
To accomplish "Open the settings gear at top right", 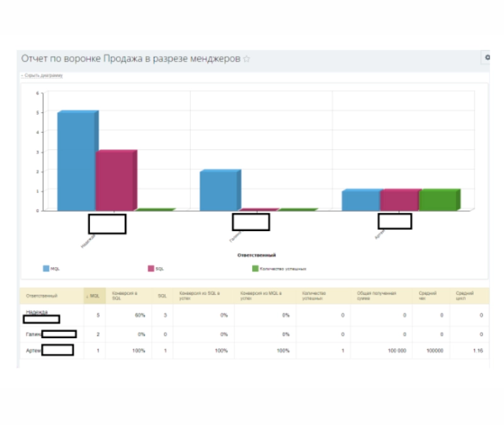I will coord(487,57).
